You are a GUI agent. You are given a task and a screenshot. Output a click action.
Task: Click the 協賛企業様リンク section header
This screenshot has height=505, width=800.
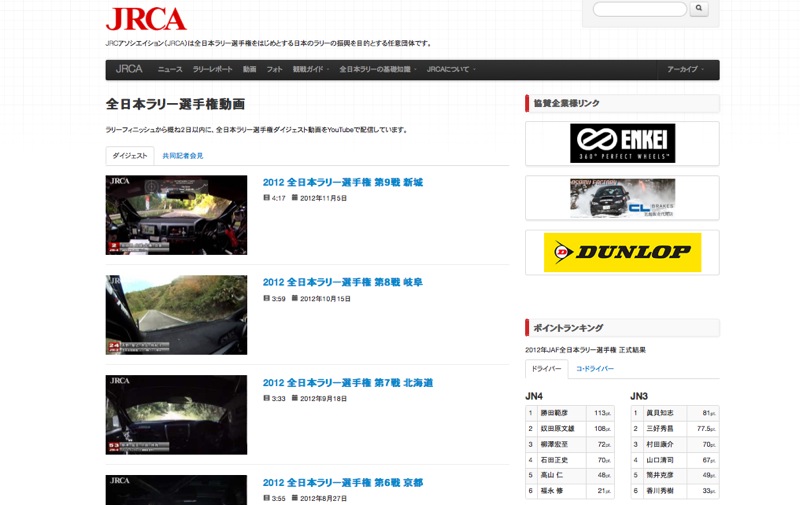(622, 104)
